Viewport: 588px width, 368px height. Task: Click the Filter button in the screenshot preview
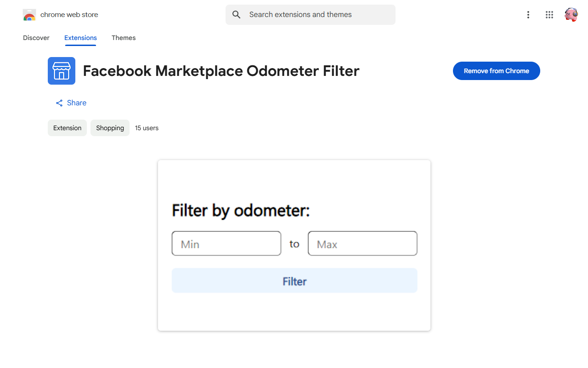[294, 281]
